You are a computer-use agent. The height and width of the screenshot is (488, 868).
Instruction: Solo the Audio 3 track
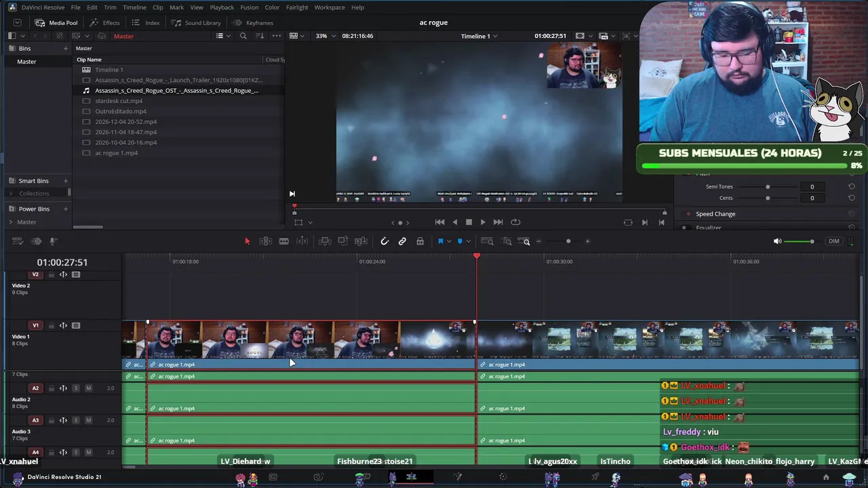pos(76,420)
